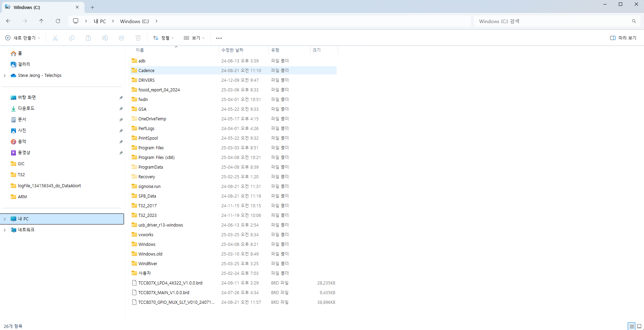The image size is (644, 330).
Task: Click the Delete trash icon
Action: [x=138, y=38]
